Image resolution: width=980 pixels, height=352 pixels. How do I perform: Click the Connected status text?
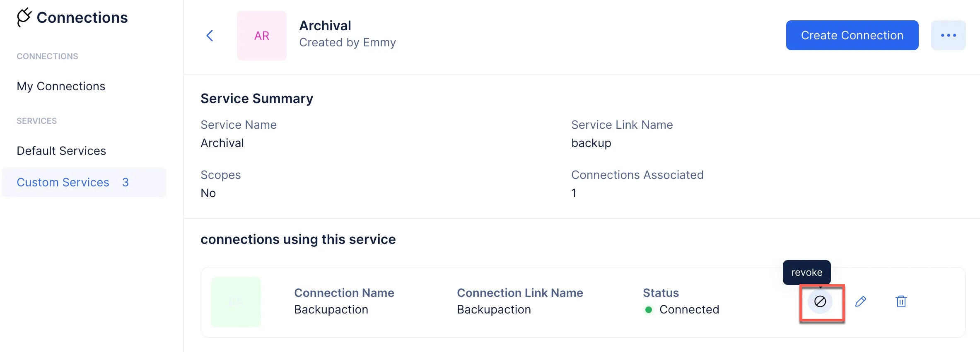click(x=689, y=309)
